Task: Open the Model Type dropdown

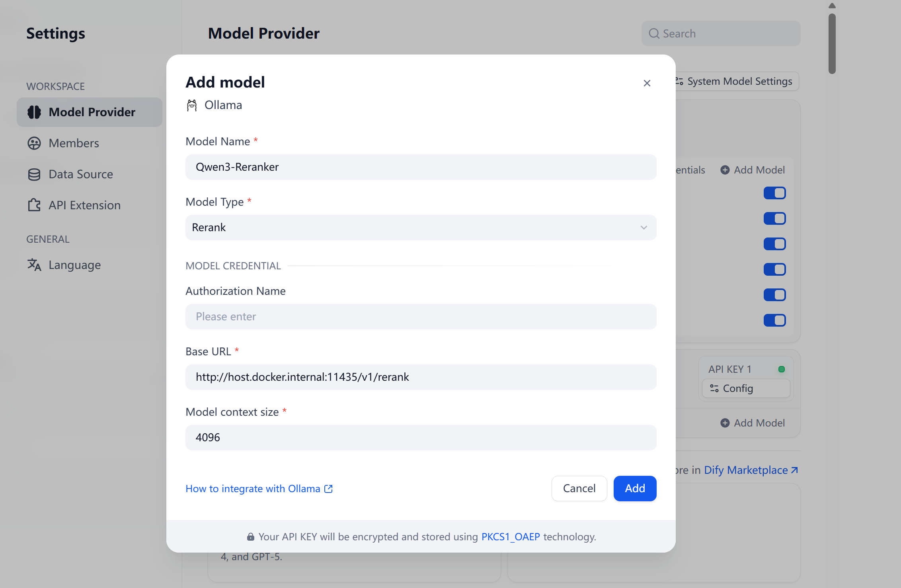Action: click(x=421, y=228)
